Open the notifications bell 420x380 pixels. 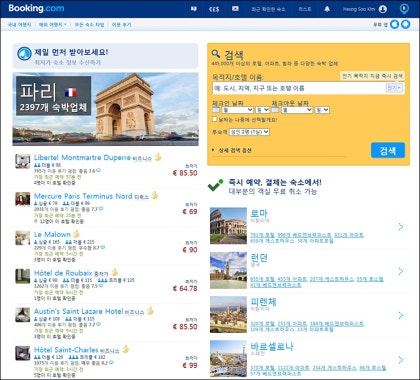pos(327,9)
